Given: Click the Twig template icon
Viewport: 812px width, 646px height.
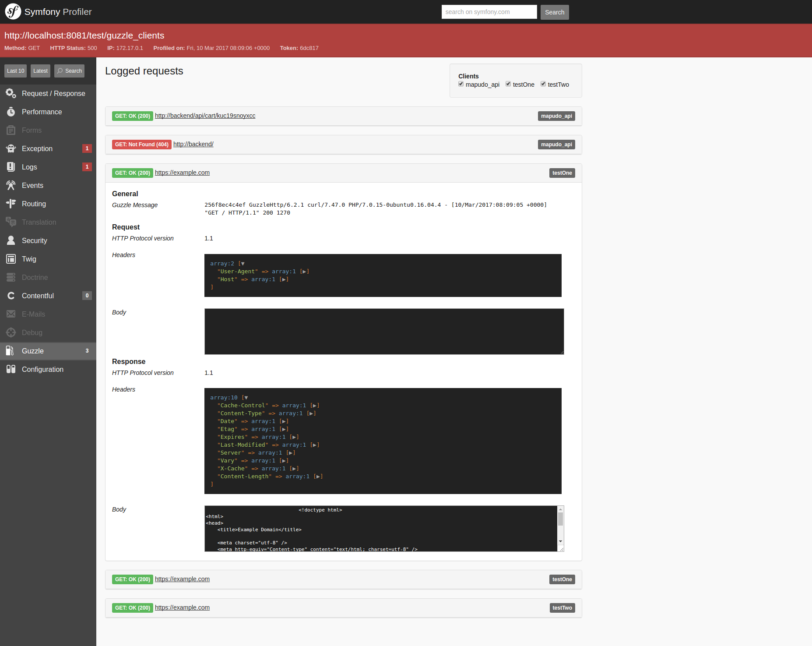Looking at the screenshot, I should [x=11, y=259].
